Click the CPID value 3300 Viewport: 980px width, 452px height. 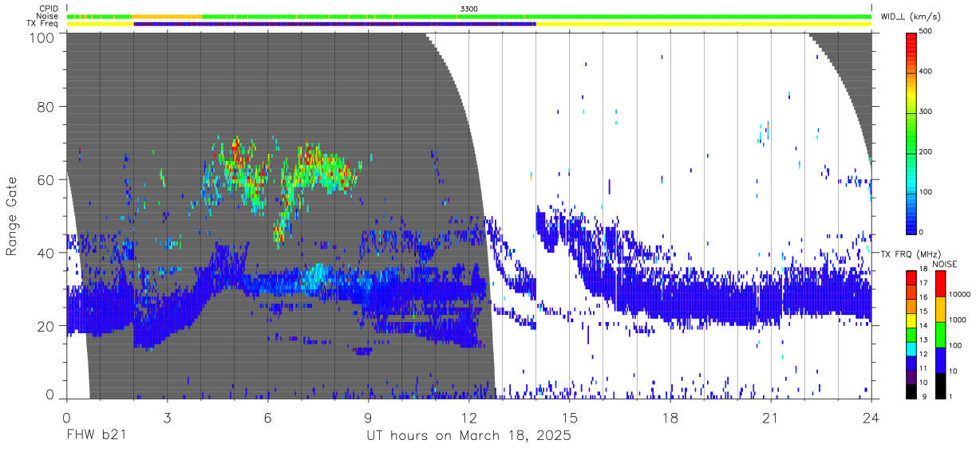(469, 8)
